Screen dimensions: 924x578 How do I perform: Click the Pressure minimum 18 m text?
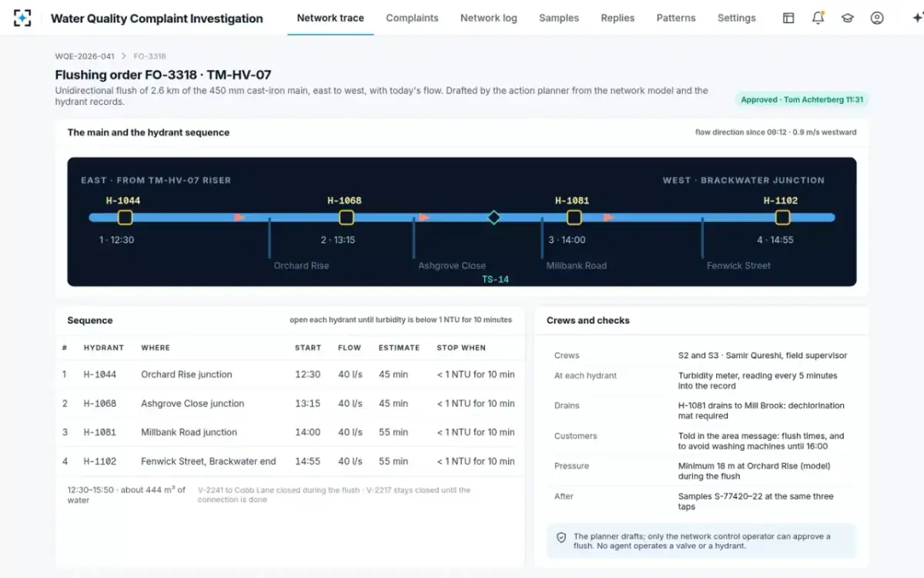(x=754, y=471)
